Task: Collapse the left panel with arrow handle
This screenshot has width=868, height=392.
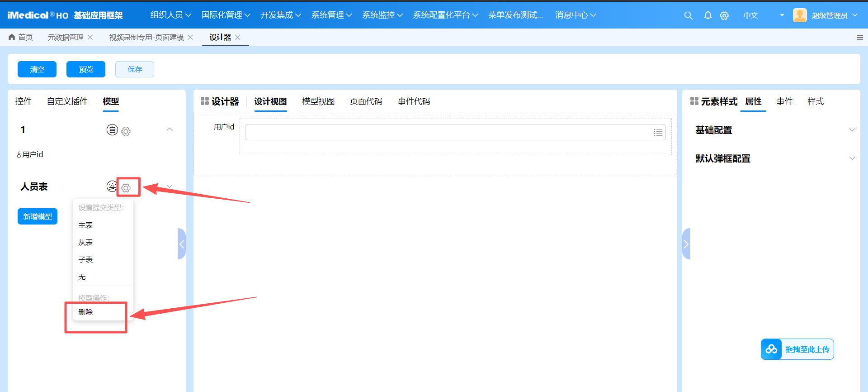Action: (x=182, y=244)
